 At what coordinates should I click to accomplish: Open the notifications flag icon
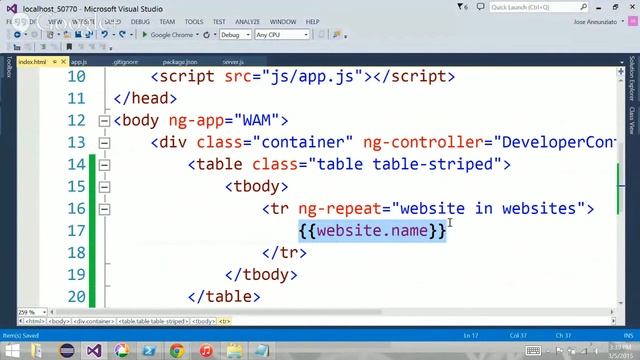coord(462,7)
